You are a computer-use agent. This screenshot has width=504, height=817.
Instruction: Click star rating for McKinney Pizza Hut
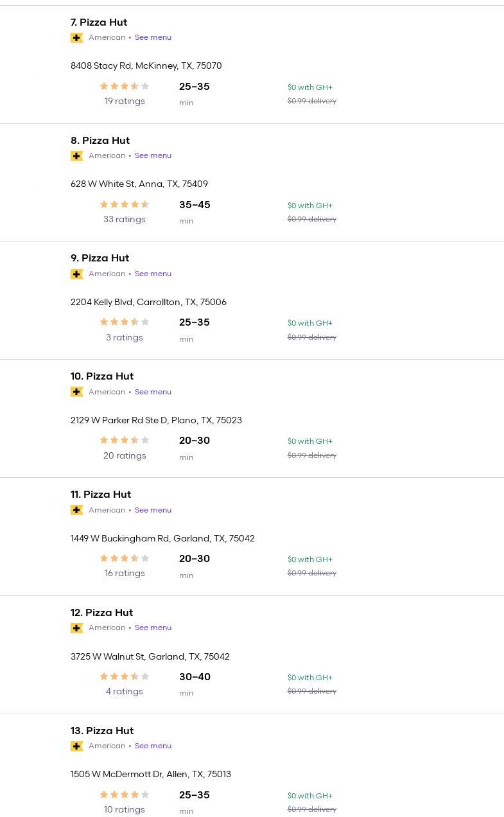click(125, 86)
